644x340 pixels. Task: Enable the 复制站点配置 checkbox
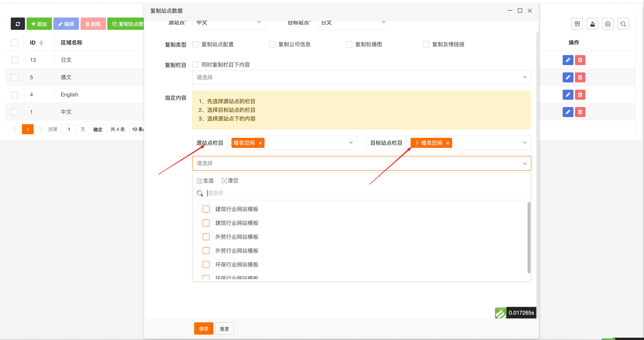tap(195, 44)
